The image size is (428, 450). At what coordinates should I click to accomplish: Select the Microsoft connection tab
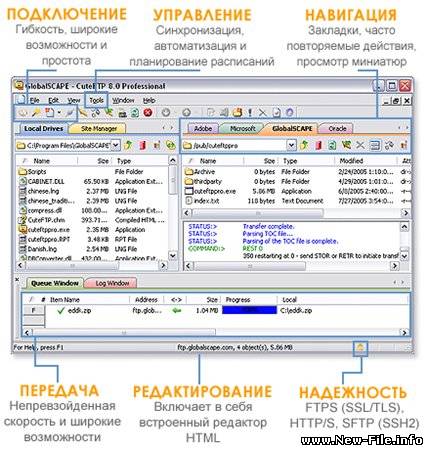click(x=242, y=128)
